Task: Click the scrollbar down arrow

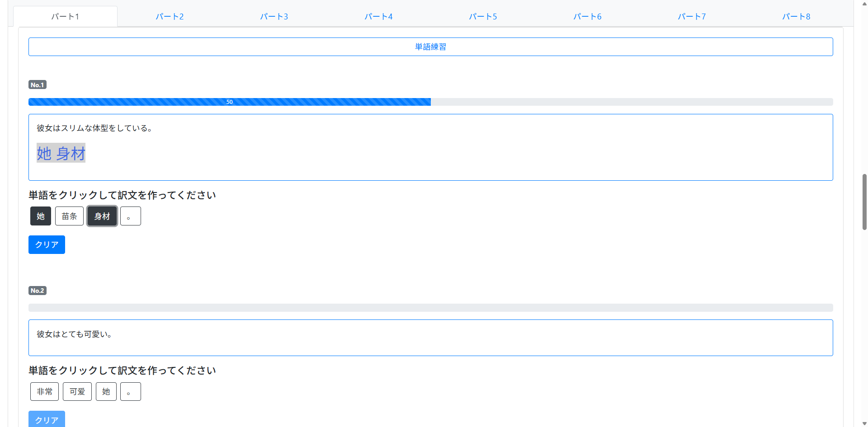Action: [x=864, y=423]
